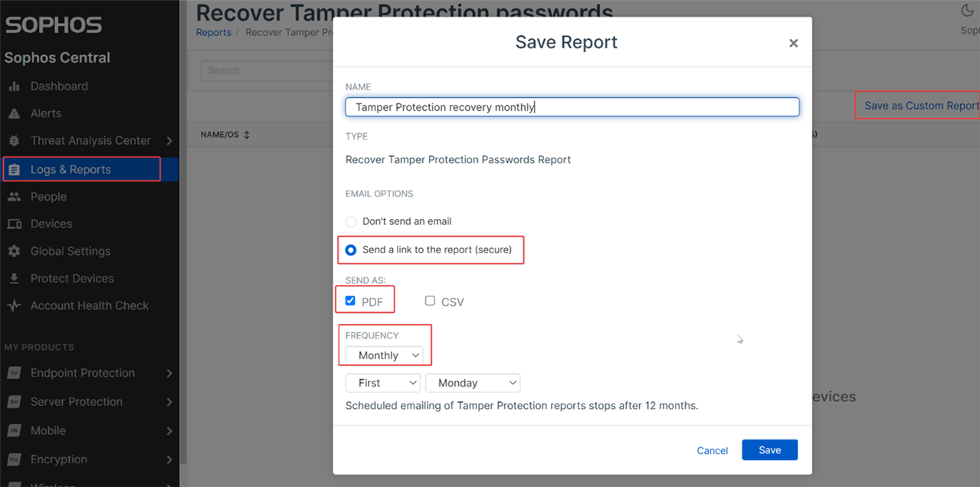Uncheck the PDF checkbox
Viewport: 980px width, 487px height.
pyautogui.click(x=350, y=301)
